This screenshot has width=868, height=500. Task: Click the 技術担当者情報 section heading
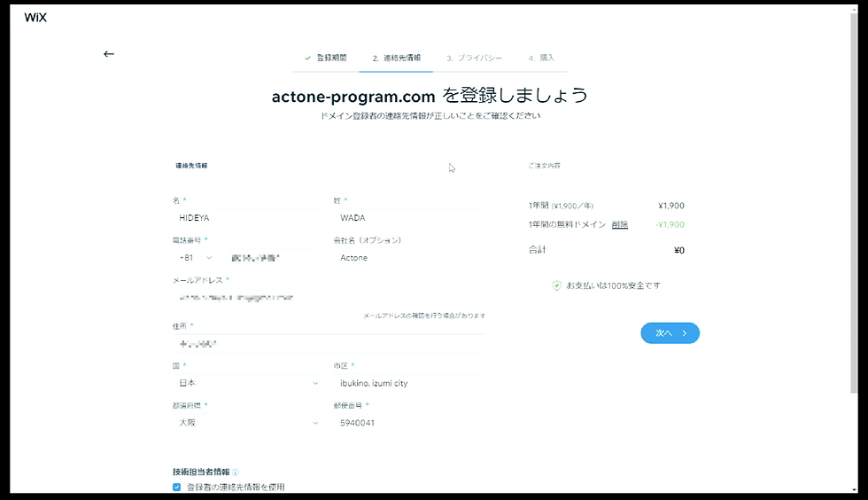click(x=201, y=473)
